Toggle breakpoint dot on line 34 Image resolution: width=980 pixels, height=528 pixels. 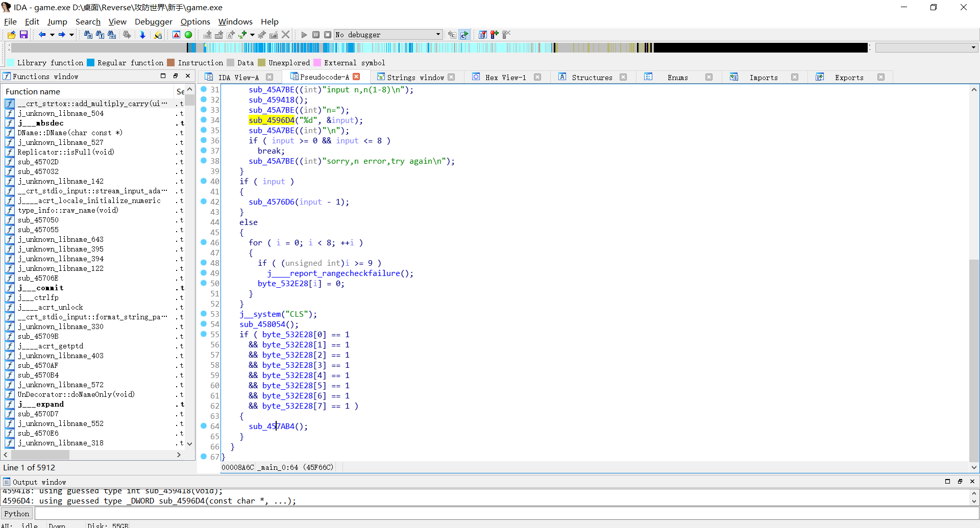(204, 120)
